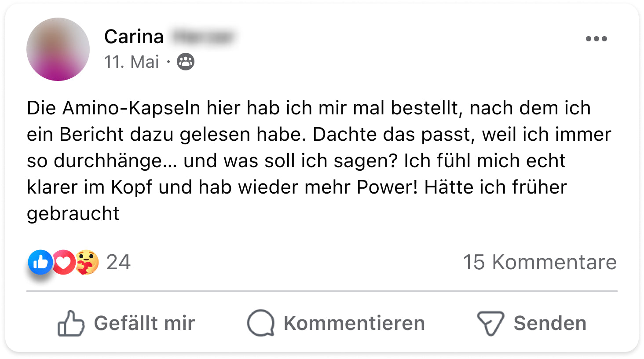Like the post via "Gefällt mir" text
The height and width of the screenshot is (359, 644).
(x=144, y=323)
